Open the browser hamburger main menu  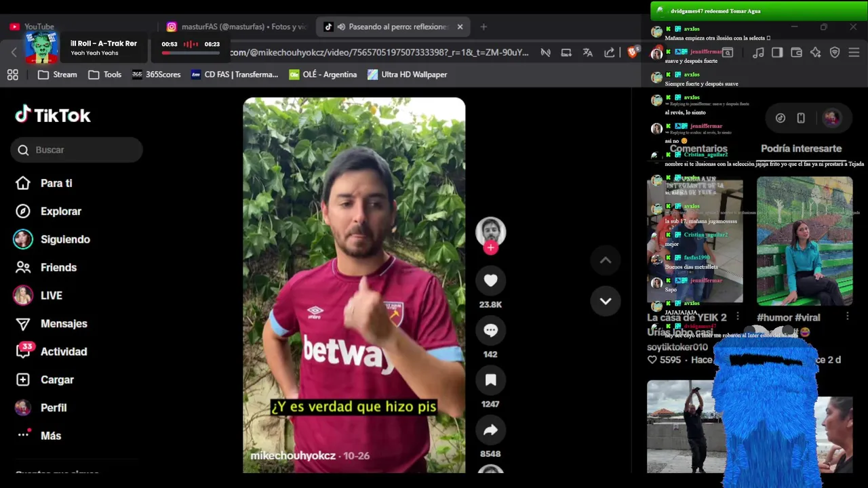coord(854,52)
